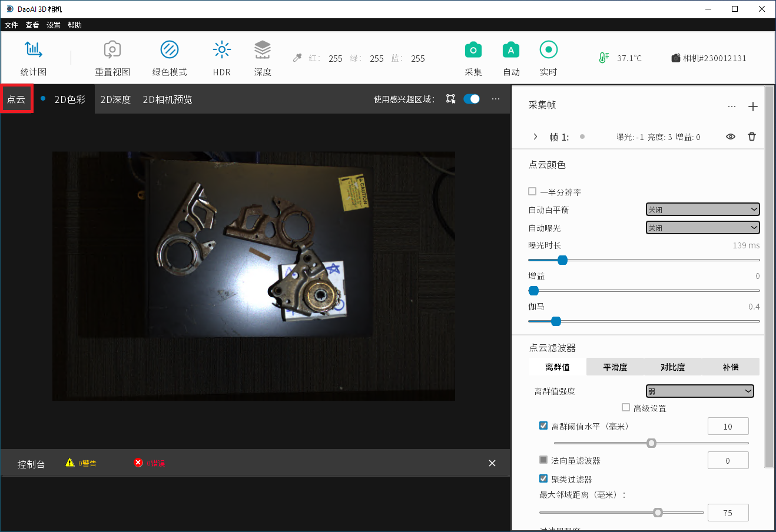Click the 离群阈值水平 value field showing 10

728,427
